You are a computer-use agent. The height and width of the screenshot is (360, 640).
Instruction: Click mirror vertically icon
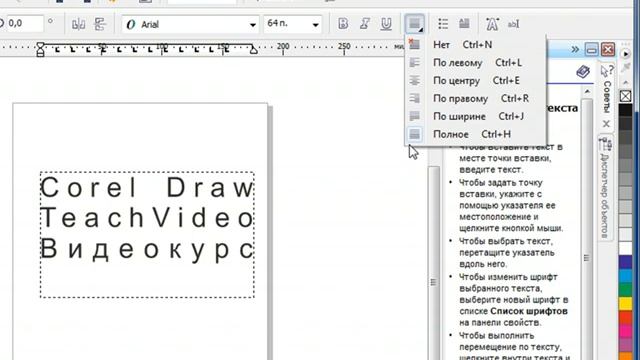click(x=100, y=24)
